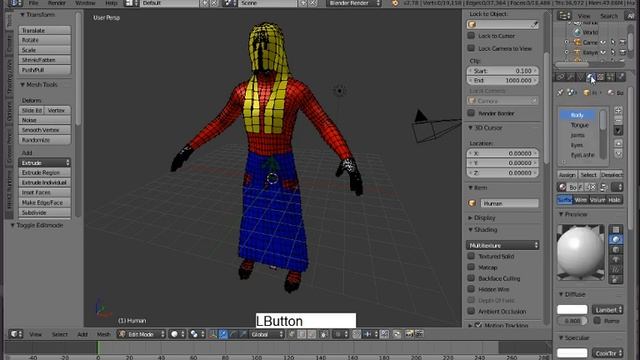Open the File menu
Viewport: 640px width, 360px height.
coord(33,3)
